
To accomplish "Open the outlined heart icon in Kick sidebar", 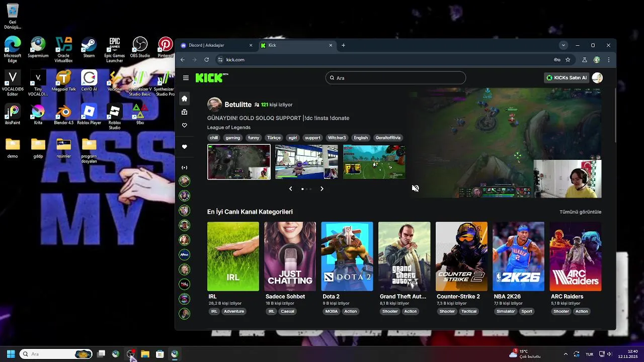I will (x=184, y=125).
